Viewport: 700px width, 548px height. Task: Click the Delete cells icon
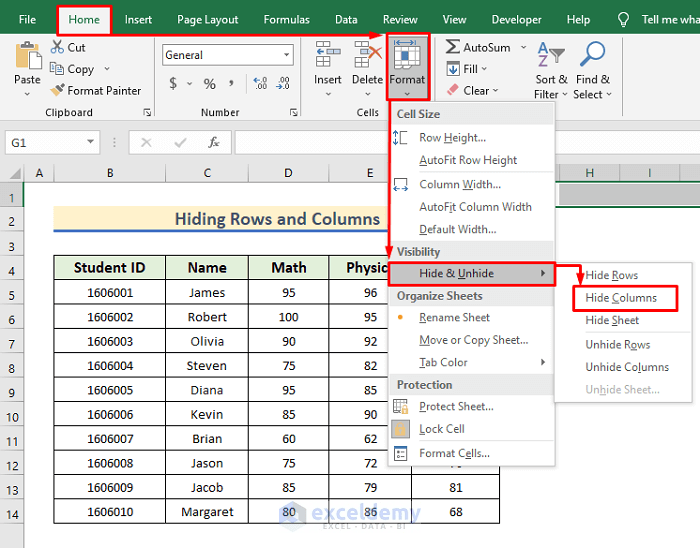pyautogui.click(x=368, y=54)
